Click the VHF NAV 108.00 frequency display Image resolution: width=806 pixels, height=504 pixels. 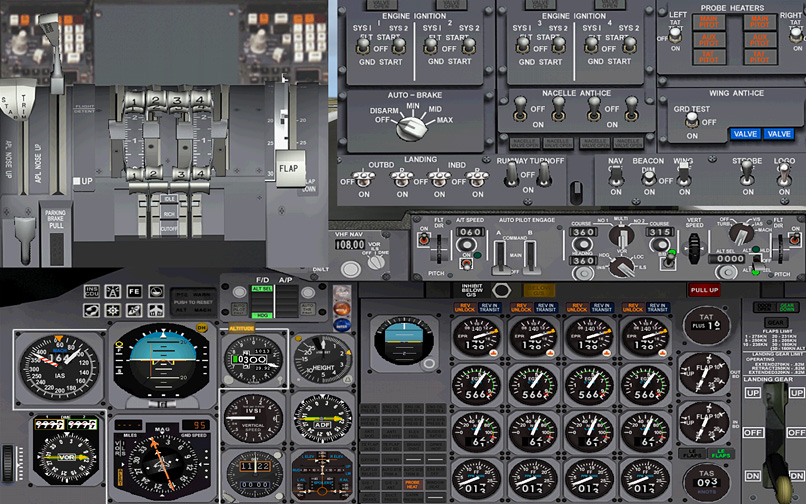click(x=347, y=244)
